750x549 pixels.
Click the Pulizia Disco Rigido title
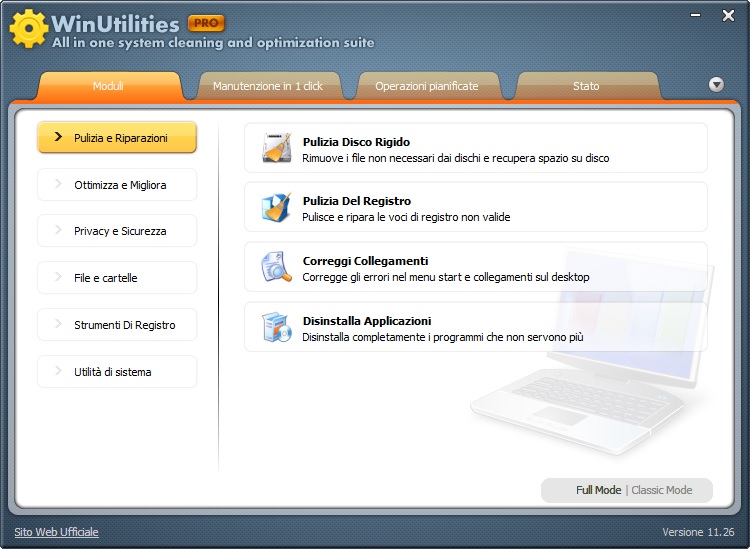click(356, 142)
